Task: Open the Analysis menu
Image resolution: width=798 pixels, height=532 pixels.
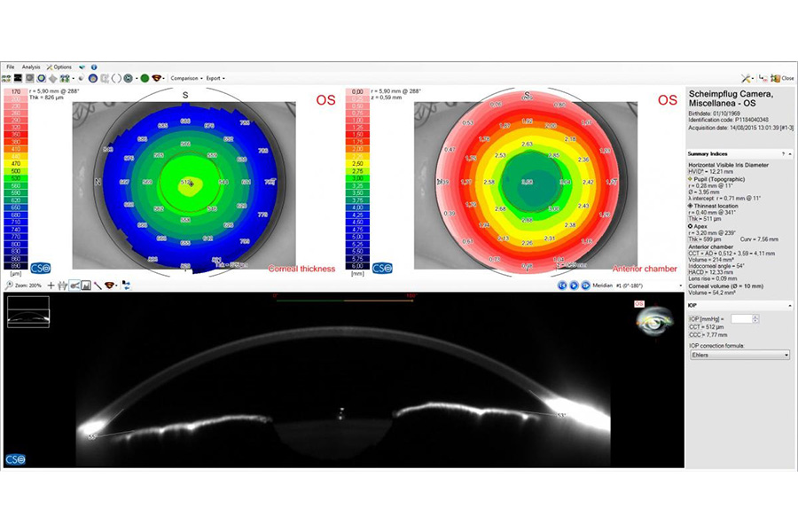Action: [30, 66]
